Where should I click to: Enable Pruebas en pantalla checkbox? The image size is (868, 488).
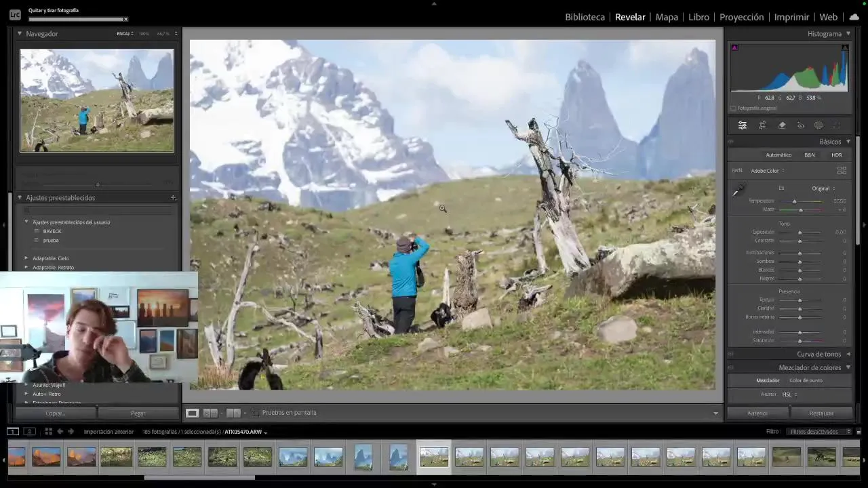(256, 413)
